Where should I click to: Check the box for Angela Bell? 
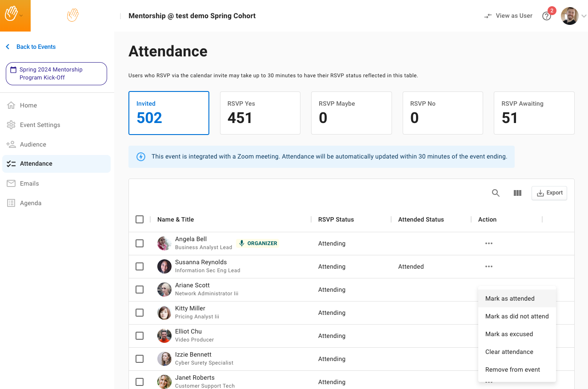[140, 243]
